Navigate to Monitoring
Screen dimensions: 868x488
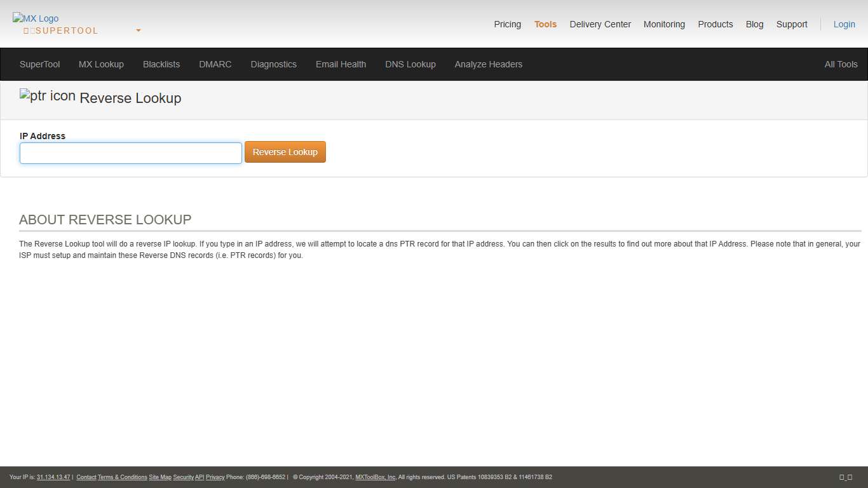[664, 24]
